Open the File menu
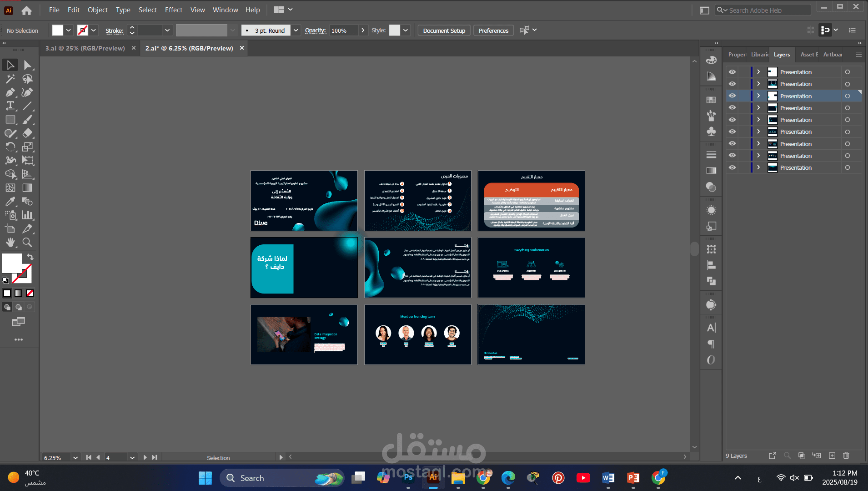Image resolution: width=868 pixels, height=491 pixels. [x=54, y=10]
